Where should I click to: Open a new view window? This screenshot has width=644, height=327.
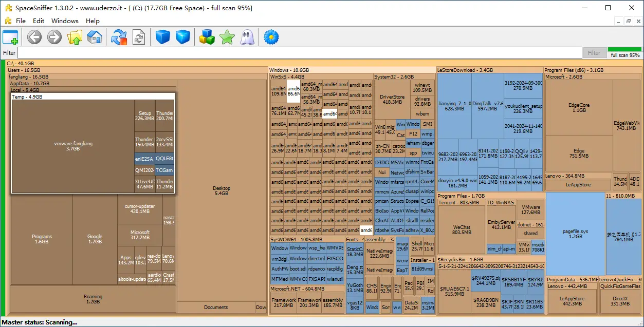pyautogui.click(x=10, y=37)
